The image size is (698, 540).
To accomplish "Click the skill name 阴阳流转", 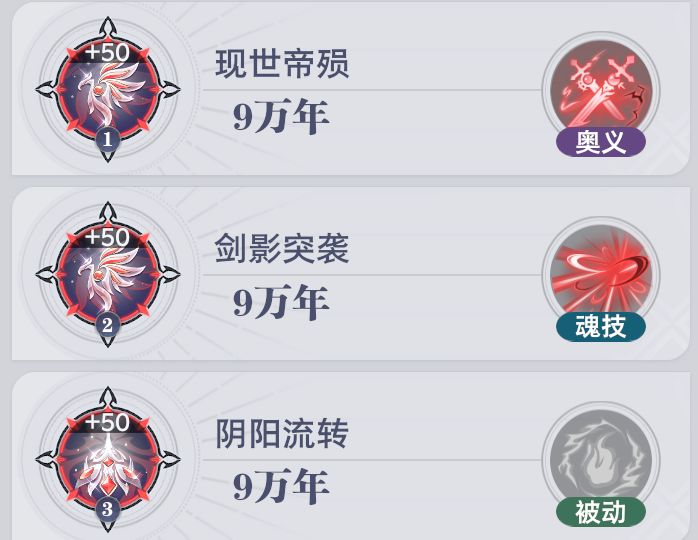I will point(282,434).
